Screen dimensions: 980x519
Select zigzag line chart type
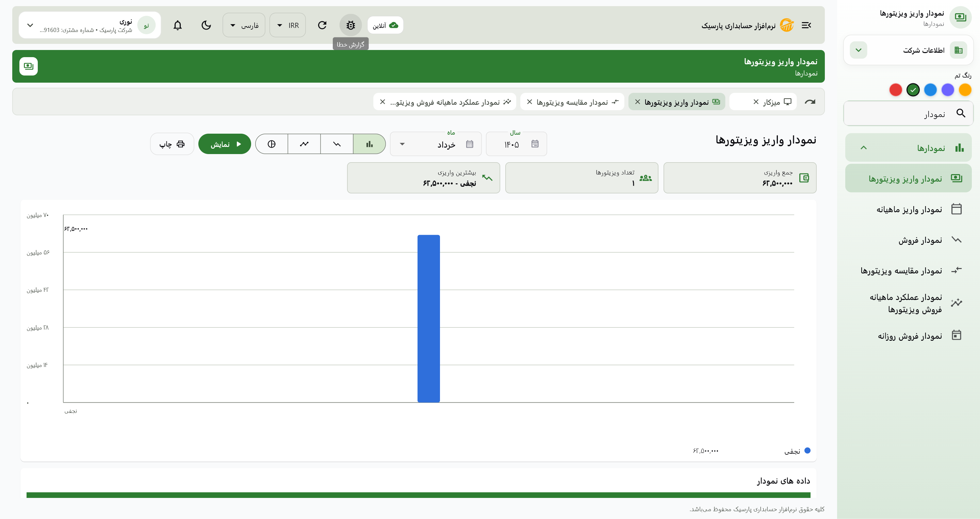(304, 144)
